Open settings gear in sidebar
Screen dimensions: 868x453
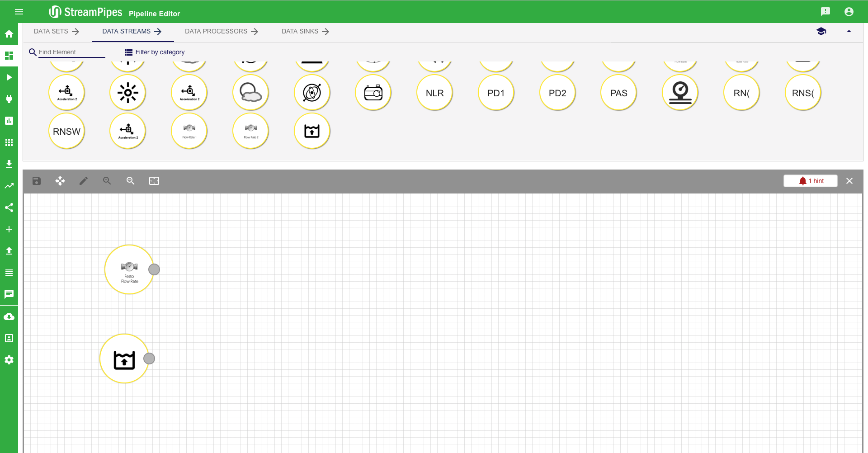(x=9, y=360)
